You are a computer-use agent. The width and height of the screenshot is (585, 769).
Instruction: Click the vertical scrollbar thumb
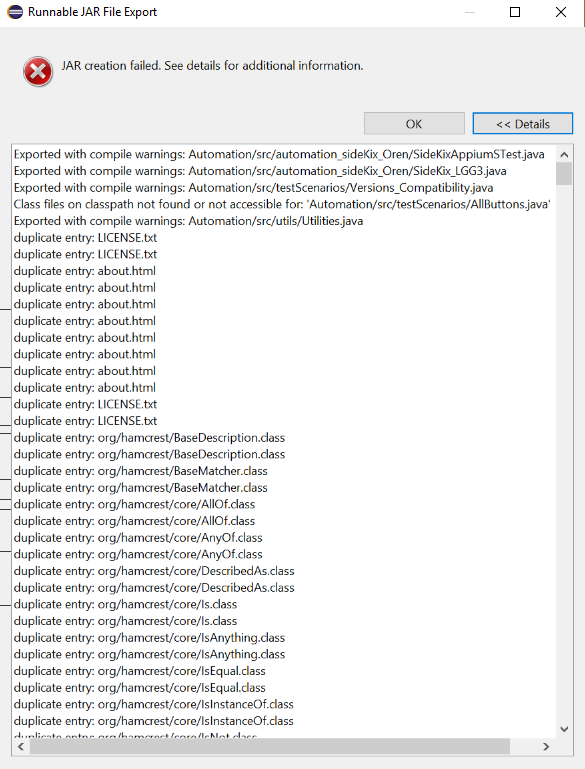[564, 174]
